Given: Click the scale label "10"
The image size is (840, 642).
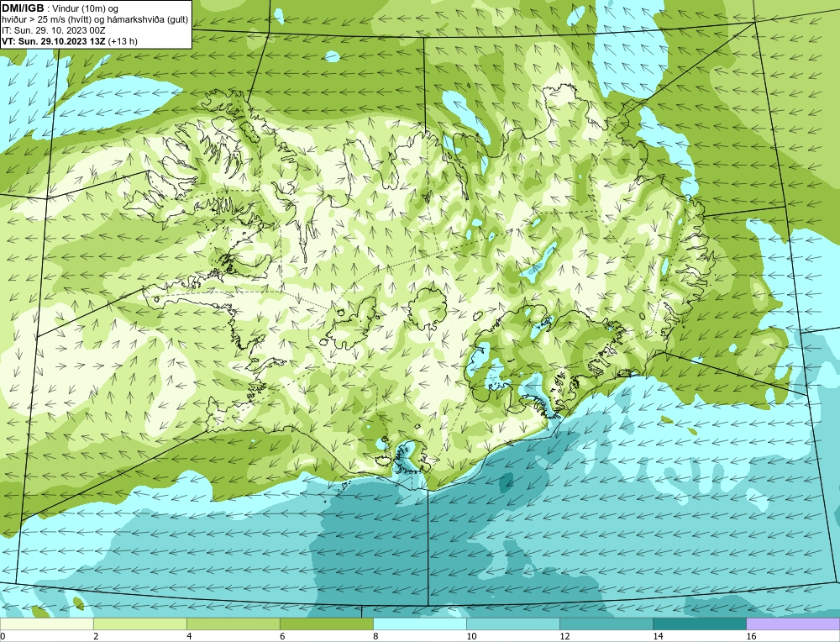Looking at the screenshot, I should click(x=471, y=636).
